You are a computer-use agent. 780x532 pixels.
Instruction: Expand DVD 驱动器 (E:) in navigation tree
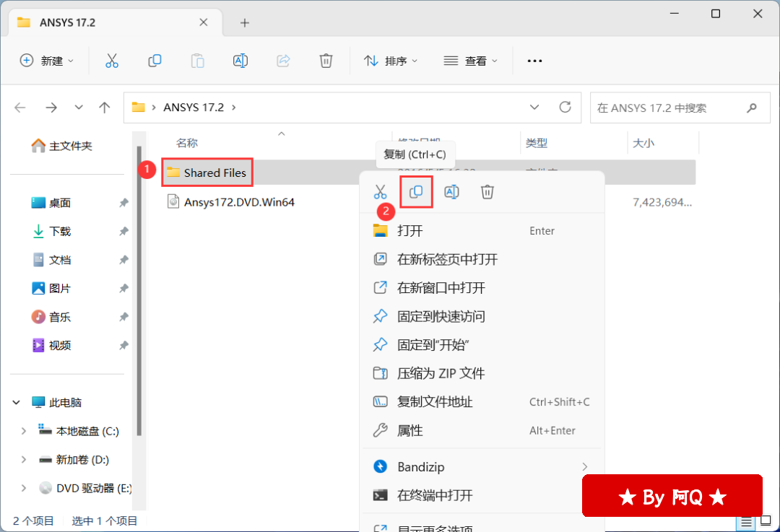click(23, 488)
